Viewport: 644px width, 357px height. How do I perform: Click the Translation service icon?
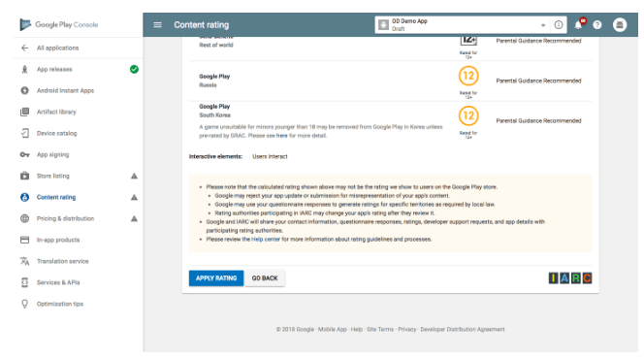(24, 261)
